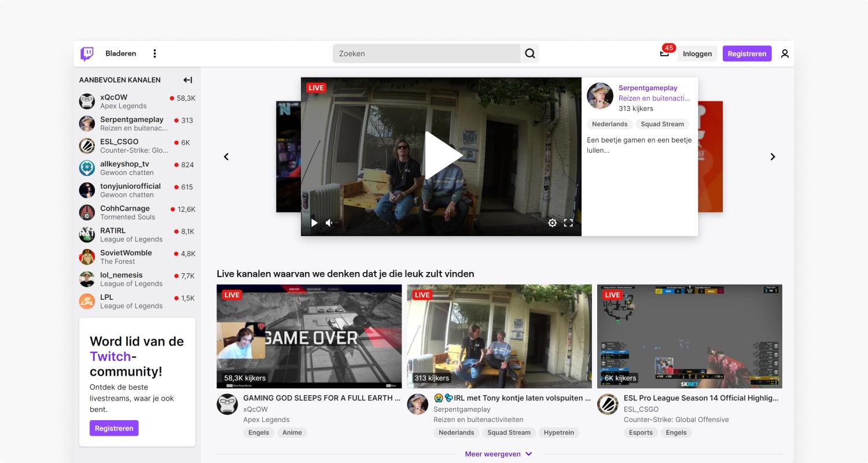
Task: Click Registreren in the community card
Action: (114, 428)
